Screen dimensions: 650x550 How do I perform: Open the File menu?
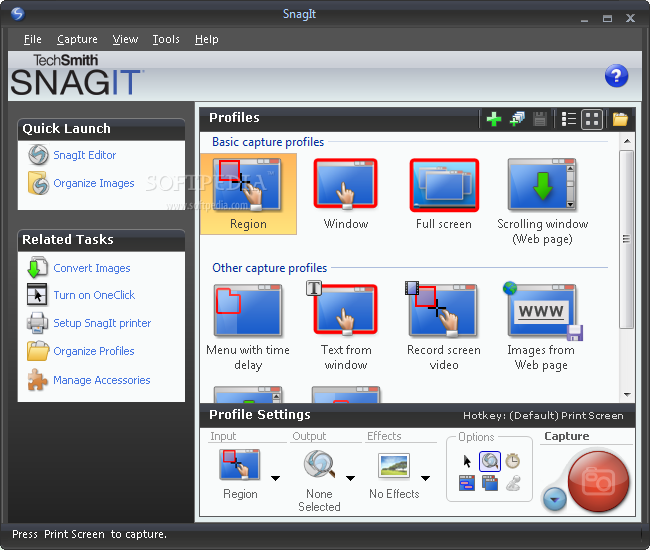pos(33,39)
